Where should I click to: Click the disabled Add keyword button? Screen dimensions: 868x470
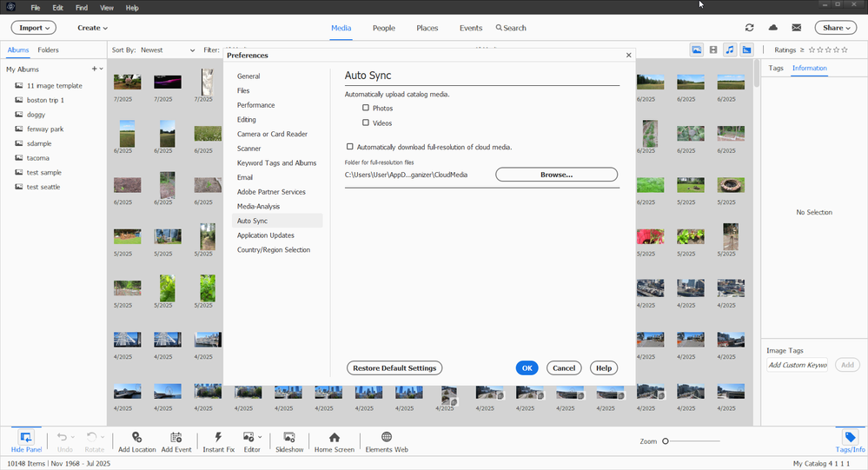click(847, 365)
